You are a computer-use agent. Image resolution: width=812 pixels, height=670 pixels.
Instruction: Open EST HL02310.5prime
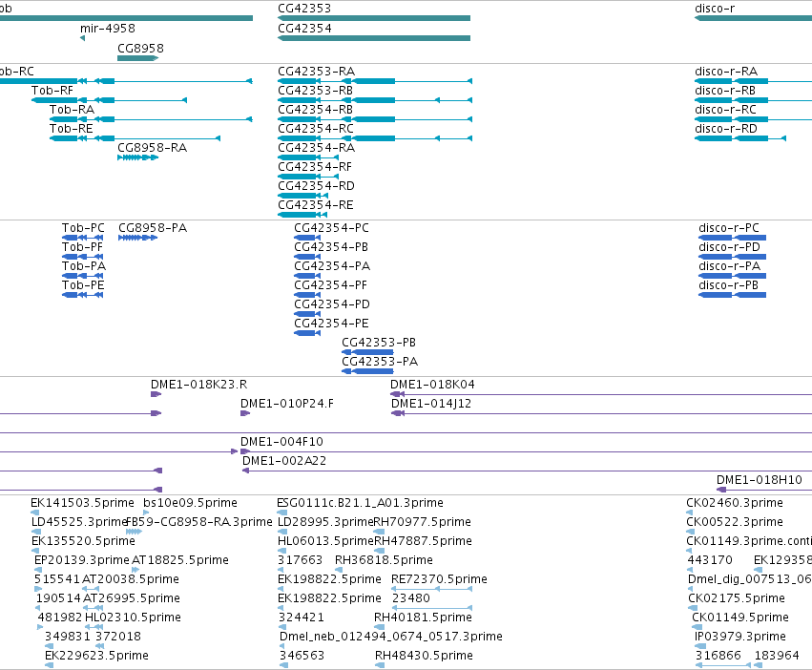pyautogui.click(x=94, y=627)
